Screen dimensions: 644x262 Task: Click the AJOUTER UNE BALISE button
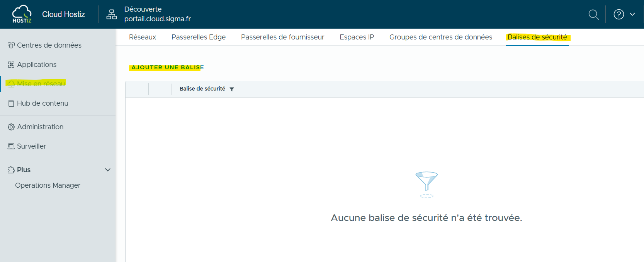[x=167, y=67]
